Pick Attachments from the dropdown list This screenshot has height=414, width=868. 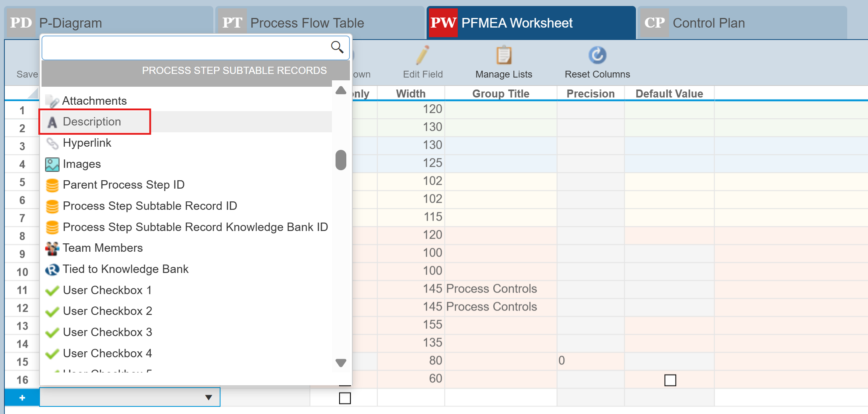(94, 101)
